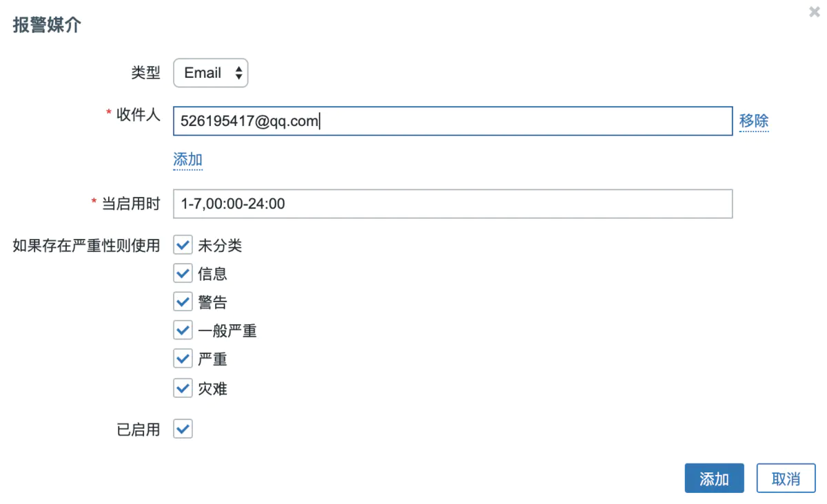Screen dimensions: 827x504
Task: Uncheck the 已启用 checkbox
Action: point(183,430)
